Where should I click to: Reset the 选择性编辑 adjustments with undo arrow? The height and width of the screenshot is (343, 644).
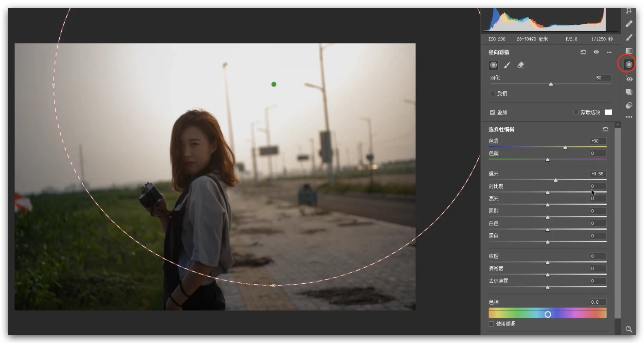(606, 129)
